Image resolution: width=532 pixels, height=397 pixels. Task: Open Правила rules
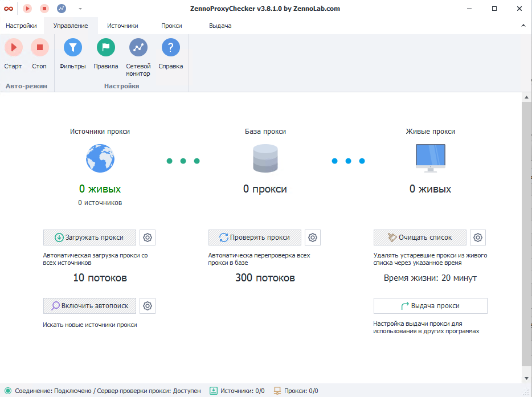106,54
